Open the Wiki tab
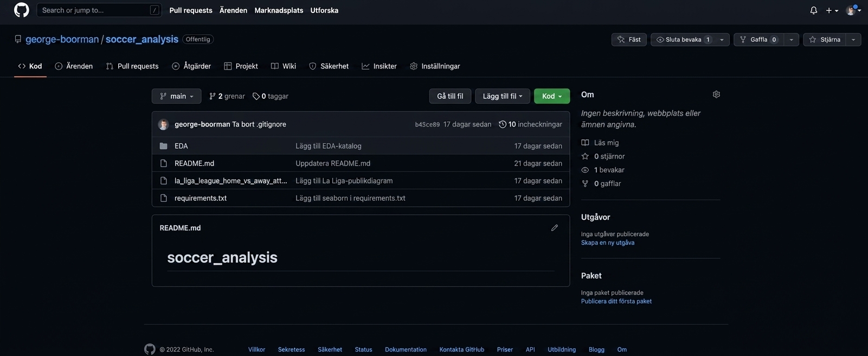This screenshot has width=868, height=356. [284, 66]
